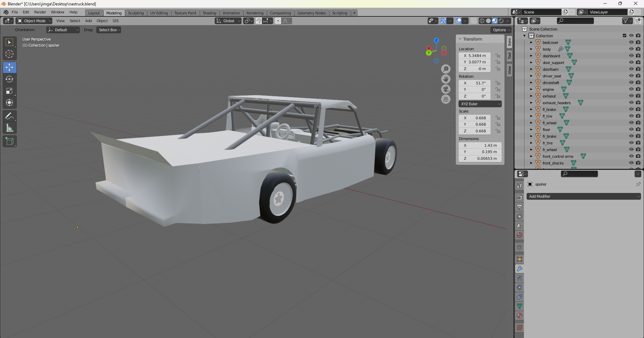Viewport: 644px width, 338px height.
Task: Click the viewport zoom icon
Action: [445, 69]
